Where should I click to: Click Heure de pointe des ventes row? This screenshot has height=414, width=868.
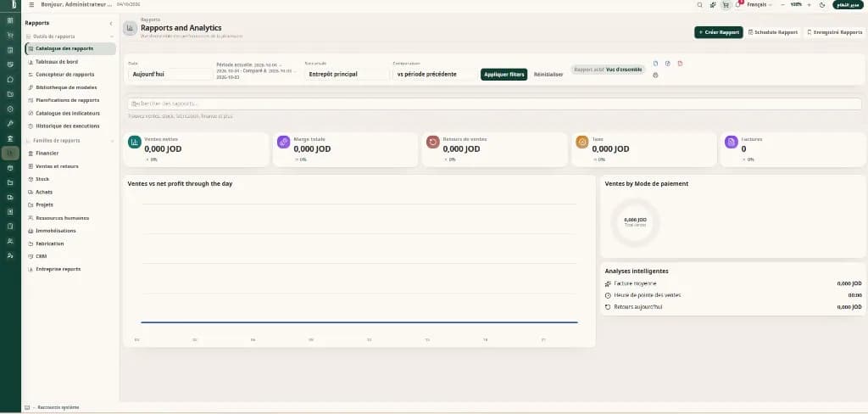point(733,295)
